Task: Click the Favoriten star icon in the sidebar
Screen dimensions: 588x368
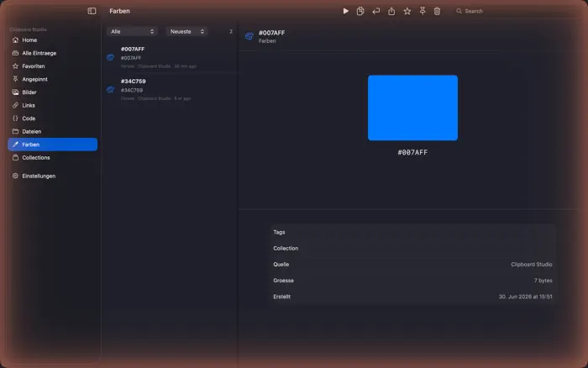Action: 15,66
